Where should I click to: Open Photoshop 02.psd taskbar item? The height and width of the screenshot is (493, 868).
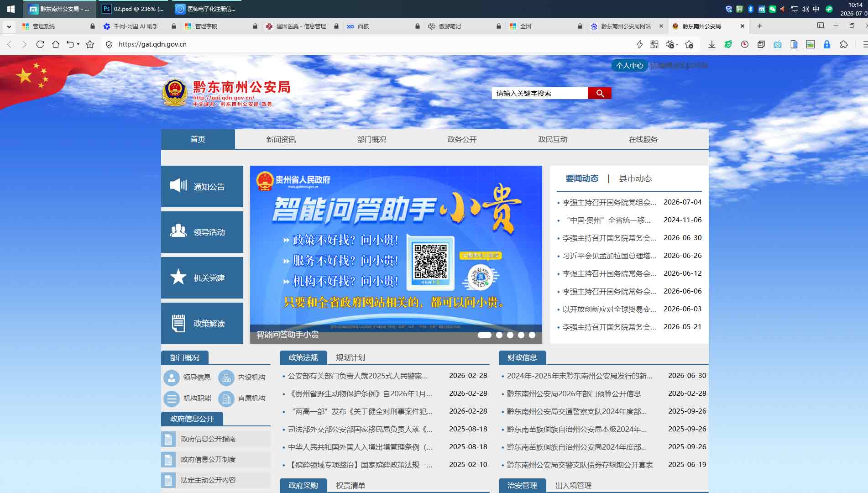pos(133,9)
